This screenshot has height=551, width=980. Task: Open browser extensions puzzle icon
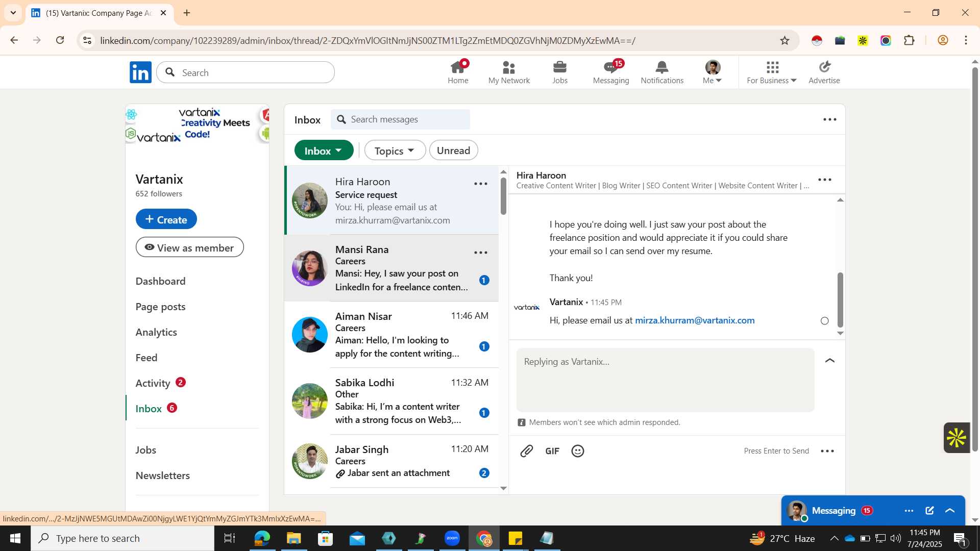coord(909,40)
